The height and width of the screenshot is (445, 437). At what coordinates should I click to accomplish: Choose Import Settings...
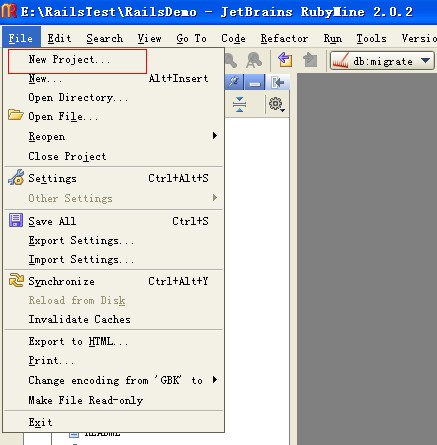coord(114,259)
